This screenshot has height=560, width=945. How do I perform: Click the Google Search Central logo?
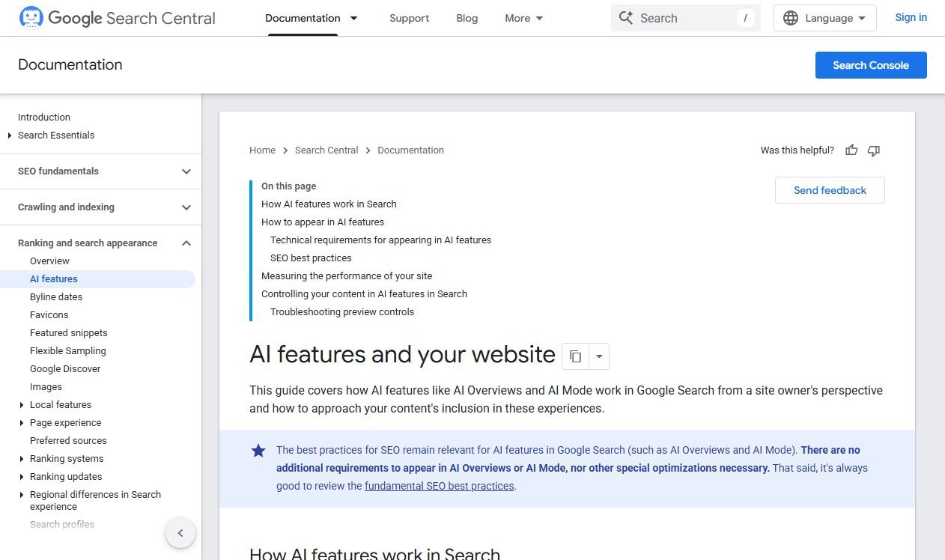pyautogui.click(x=117, y=18)
